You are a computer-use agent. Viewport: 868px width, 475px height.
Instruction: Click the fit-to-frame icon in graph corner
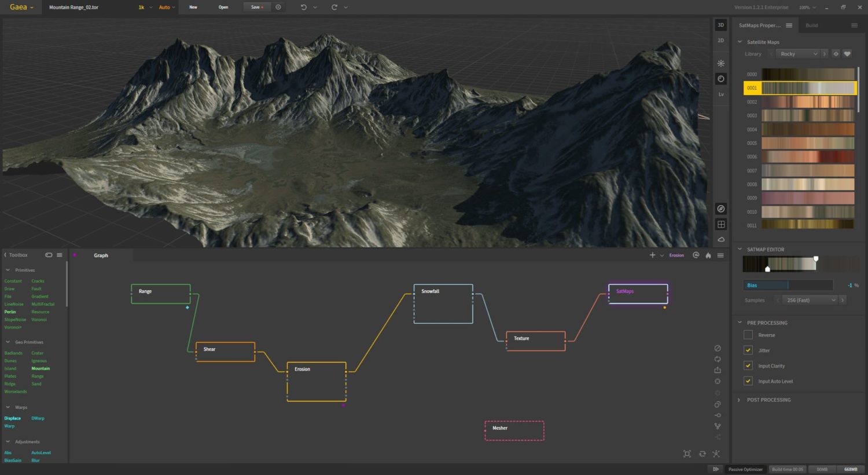tap(687, 454)
